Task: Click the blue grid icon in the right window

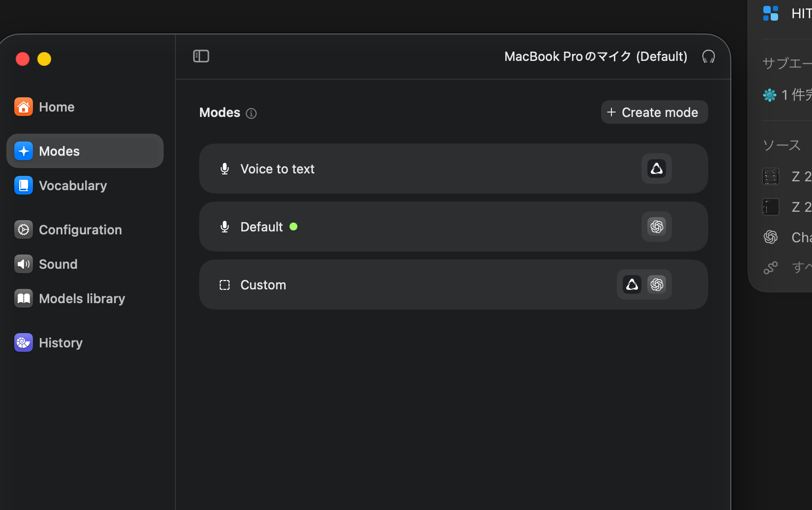Action: 771,13
